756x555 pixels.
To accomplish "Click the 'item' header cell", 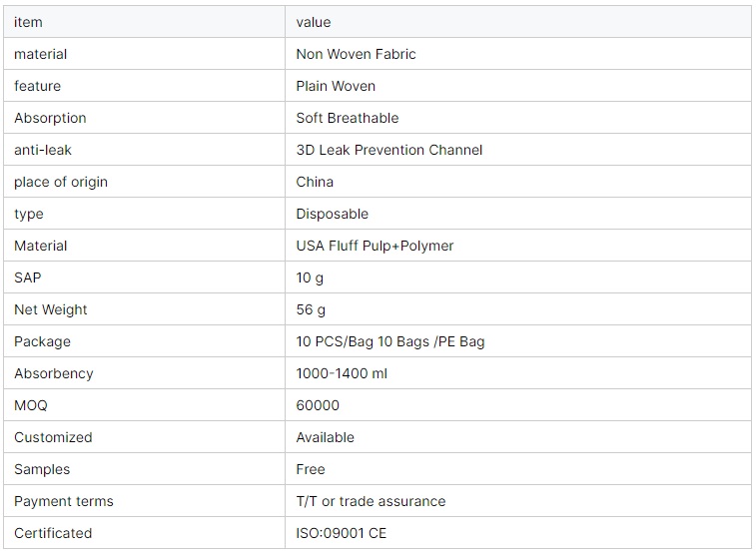I will pos(144,22).
